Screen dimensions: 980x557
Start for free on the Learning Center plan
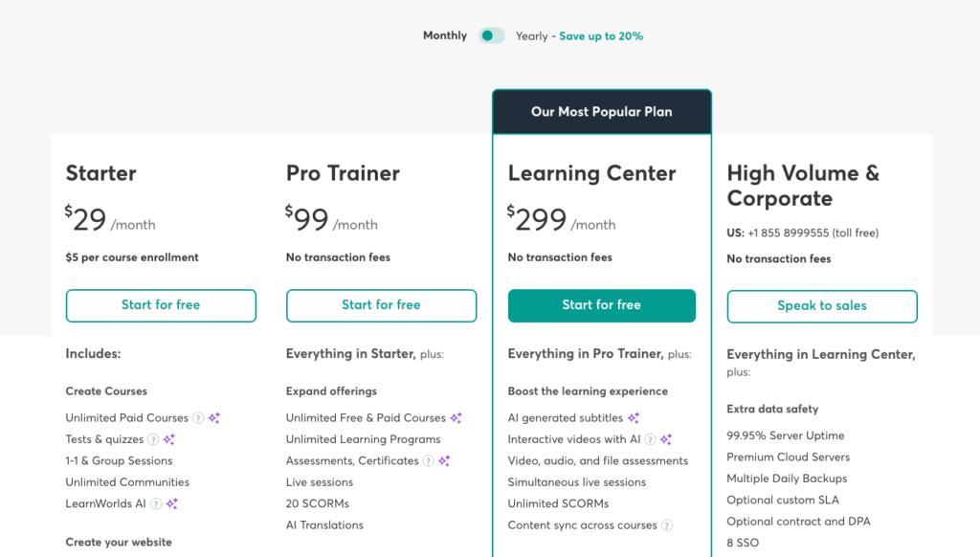click(601, 305)
